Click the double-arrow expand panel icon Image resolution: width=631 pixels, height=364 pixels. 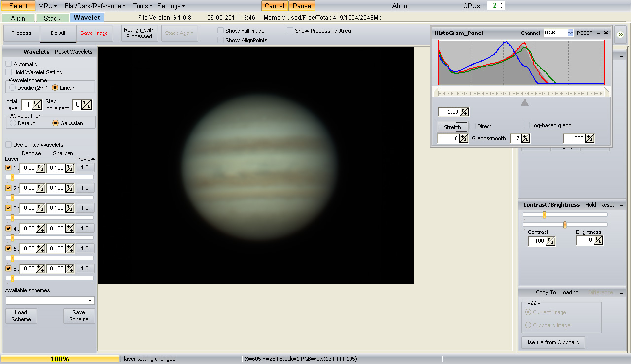[620, 34]
